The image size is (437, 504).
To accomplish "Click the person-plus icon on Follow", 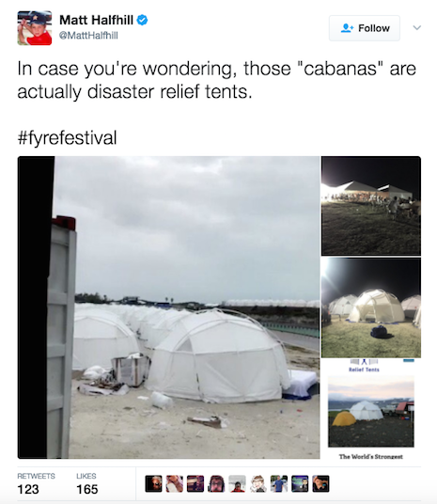I will coord(347,28).
